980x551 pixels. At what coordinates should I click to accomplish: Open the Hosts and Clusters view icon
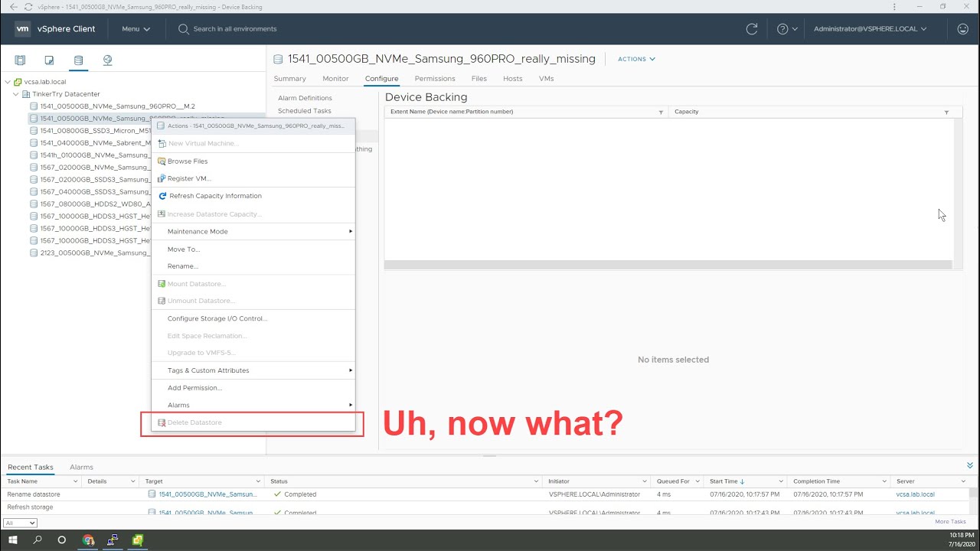[x=20, y=60]
